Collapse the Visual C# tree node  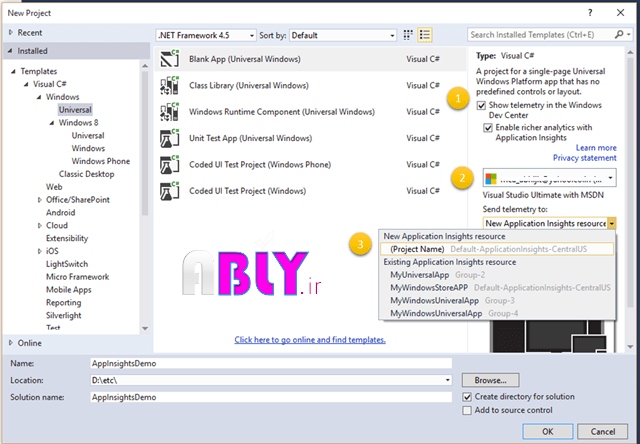(26, 84)
